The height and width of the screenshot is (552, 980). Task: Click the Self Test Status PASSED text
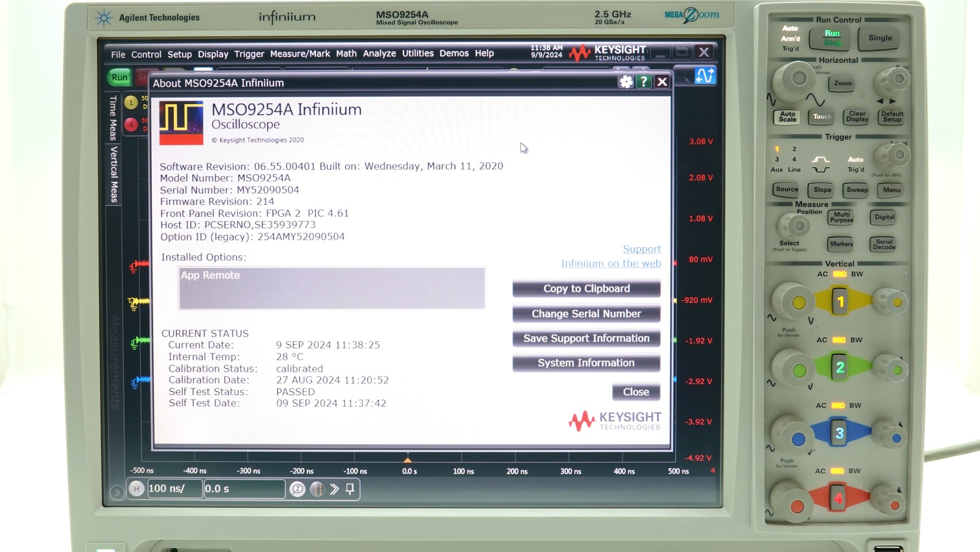click(242, 391)
